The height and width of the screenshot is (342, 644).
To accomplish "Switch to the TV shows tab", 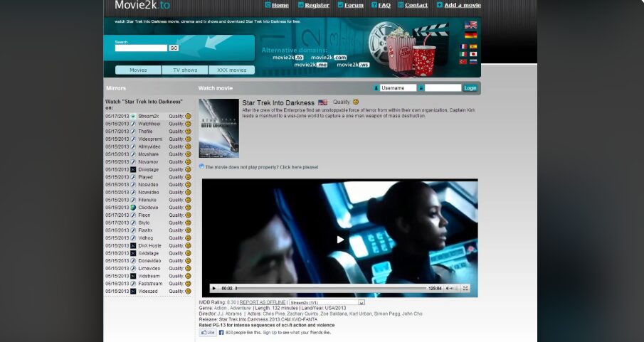I will [x=185, y=70].
